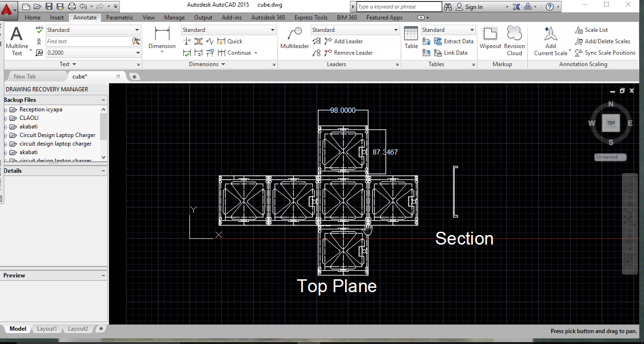Viewport: 644px width, 344px height.
Task: Select the Multileader tool
Action: click(295, 38)
